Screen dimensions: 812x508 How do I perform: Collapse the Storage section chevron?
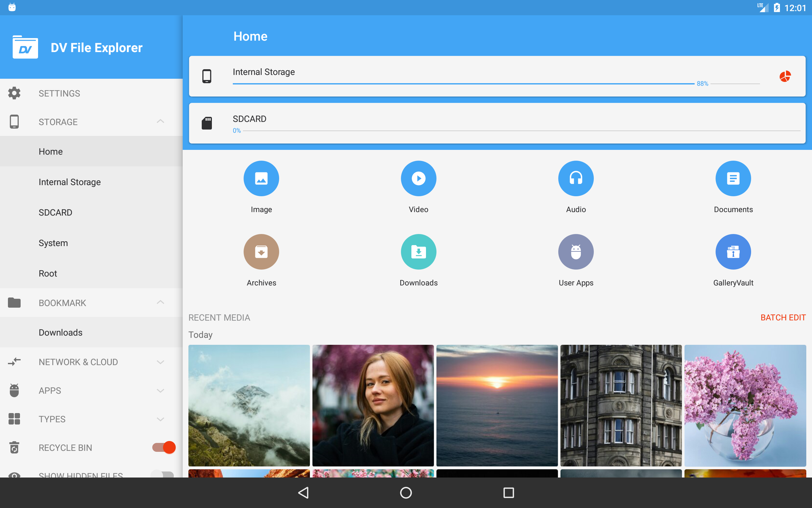(160, 121)
